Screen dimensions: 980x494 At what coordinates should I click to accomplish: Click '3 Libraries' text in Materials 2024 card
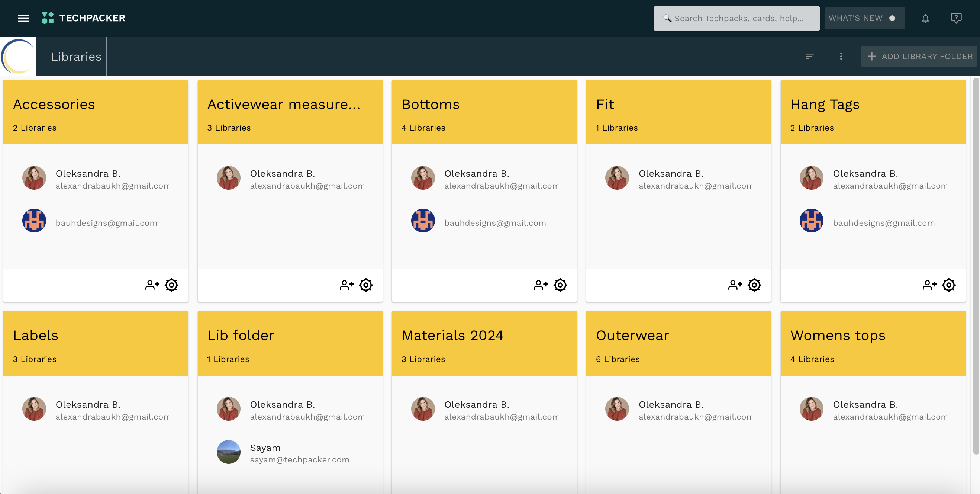[x=423, y=359]
